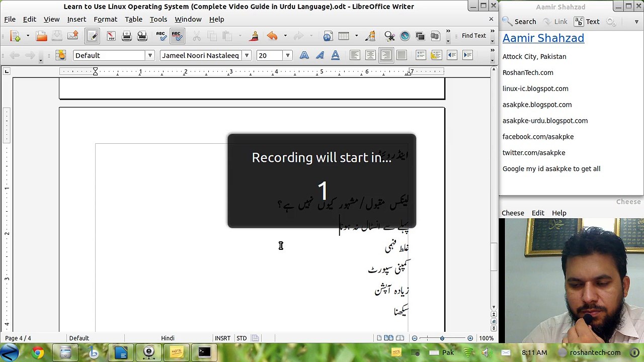Increase paragraph indent

tap(467, 55)
